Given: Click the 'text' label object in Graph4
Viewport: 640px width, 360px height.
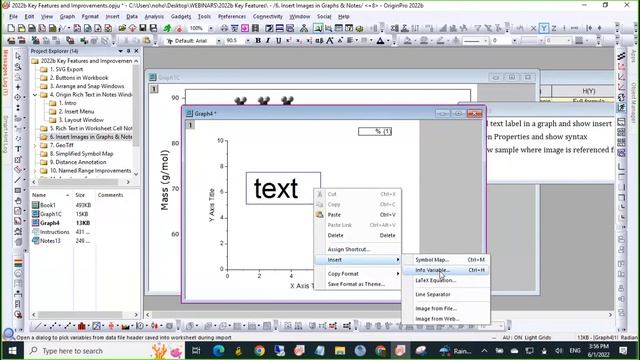Looking at the screenshot, I should [283, 188].
